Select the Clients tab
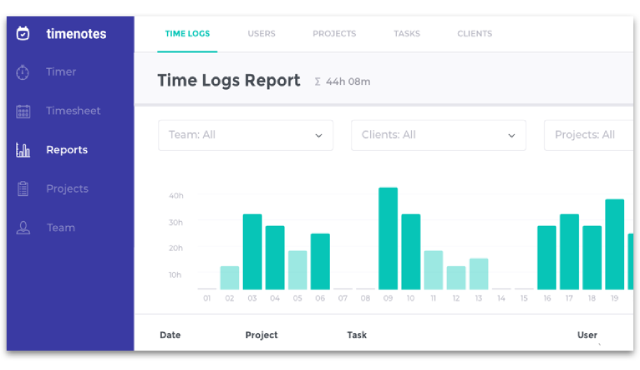Image resolution: width=640 pixels, height=370 pixels. [x=474, y=33]
